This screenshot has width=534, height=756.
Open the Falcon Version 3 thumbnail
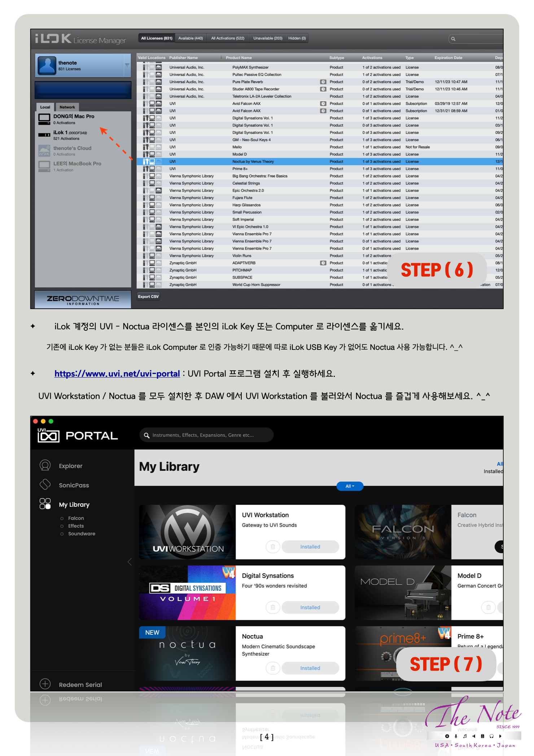click(x=403, y=532)
